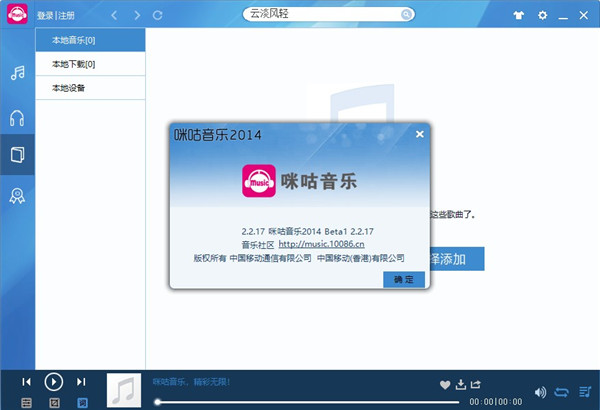Open settings with the gear icon

pyautogui.click(x=542, y=15)
